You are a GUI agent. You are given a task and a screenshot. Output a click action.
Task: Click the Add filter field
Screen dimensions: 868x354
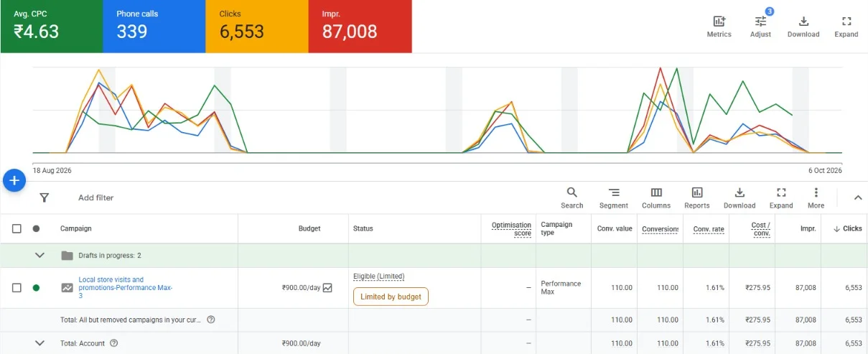pos(95,197)
